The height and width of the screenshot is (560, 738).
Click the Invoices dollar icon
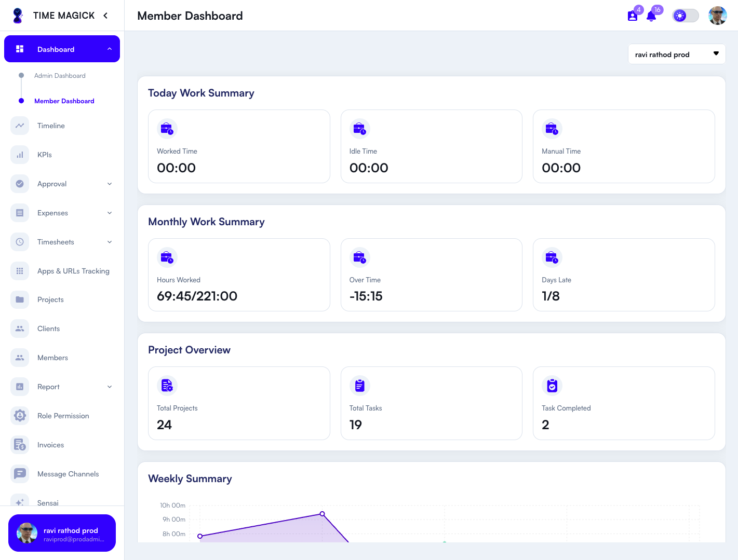coord(20,445)
